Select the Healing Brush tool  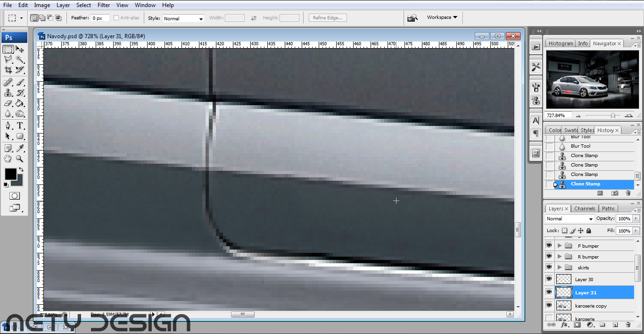(8, 83)
